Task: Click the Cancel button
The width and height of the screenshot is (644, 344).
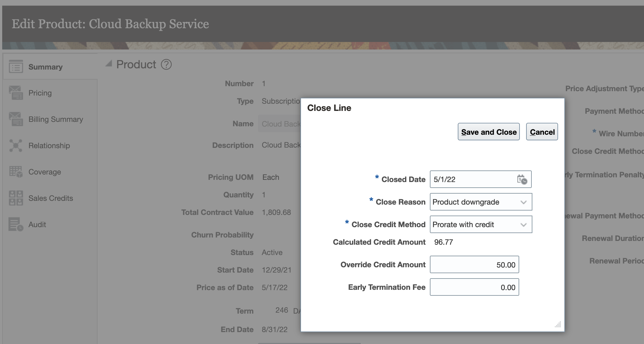Action: 542,132
